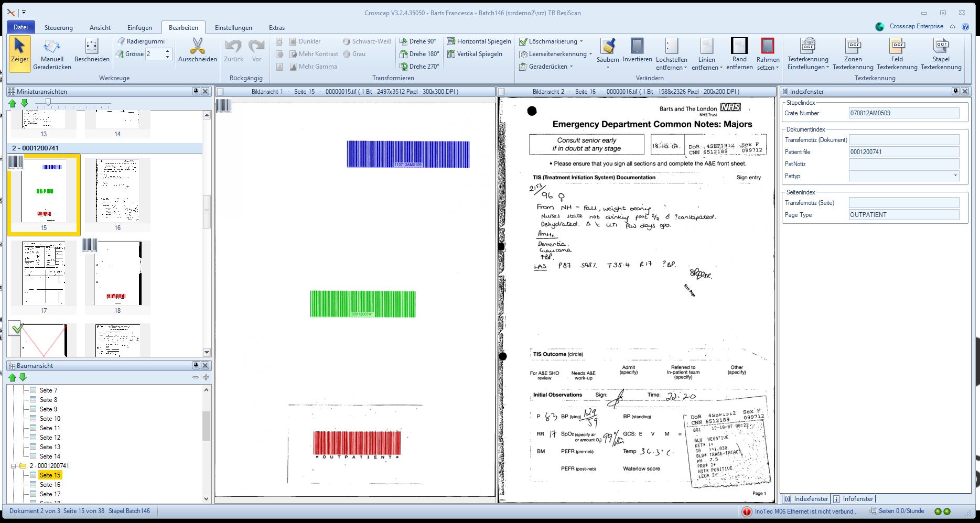Choose Manuell Geraderücken tool
The width and height of the screenshot is (980, 523).
pyautogui.click(x=52, y=54)
